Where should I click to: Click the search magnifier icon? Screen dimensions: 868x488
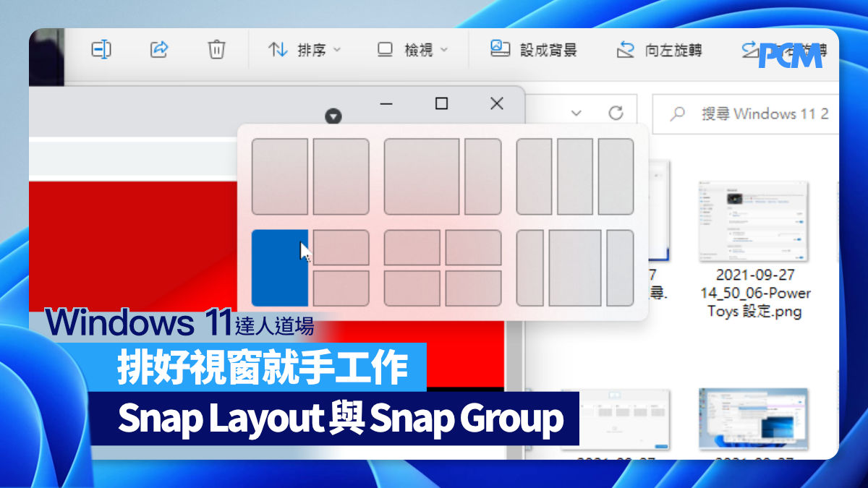click(678, 114)
